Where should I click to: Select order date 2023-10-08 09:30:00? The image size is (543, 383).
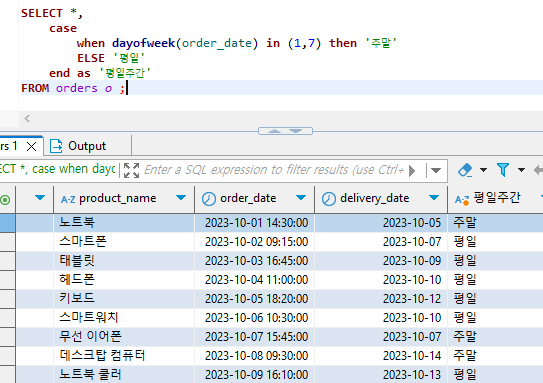pyautogui.click(x=255, y=356)
